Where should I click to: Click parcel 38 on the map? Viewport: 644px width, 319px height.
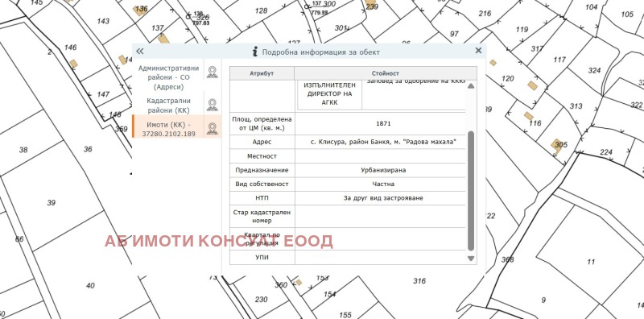23,150
